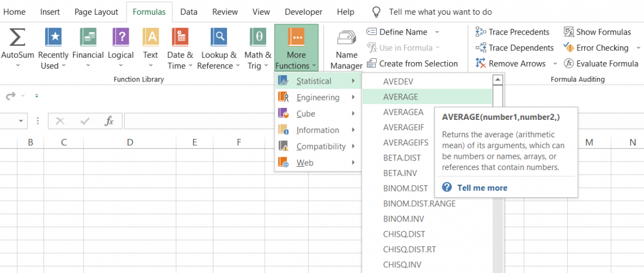Open the Financial functions icon

coord(88,38)
